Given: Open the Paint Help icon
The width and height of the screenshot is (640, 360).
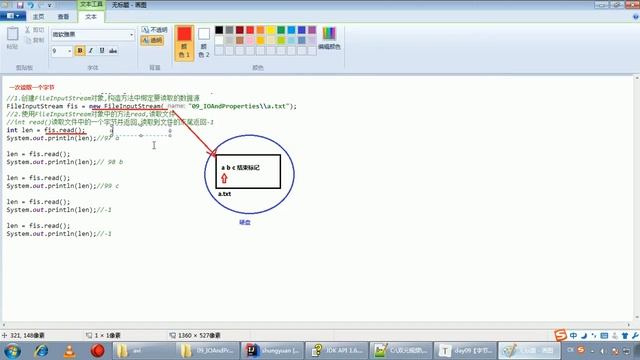Looking at the screenshot, I should 636,17.
